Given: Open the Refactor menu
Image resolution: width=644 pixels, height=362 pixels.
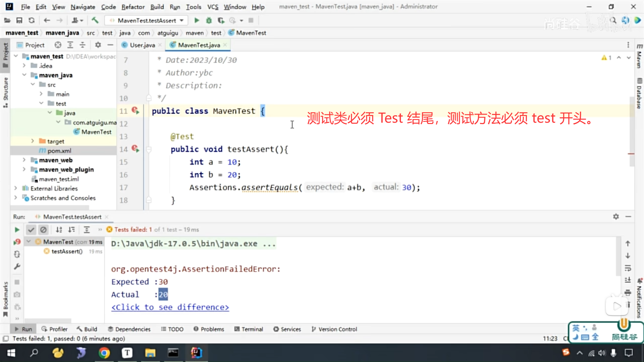Looking at the screenshot, I should [x=133, y=7].
